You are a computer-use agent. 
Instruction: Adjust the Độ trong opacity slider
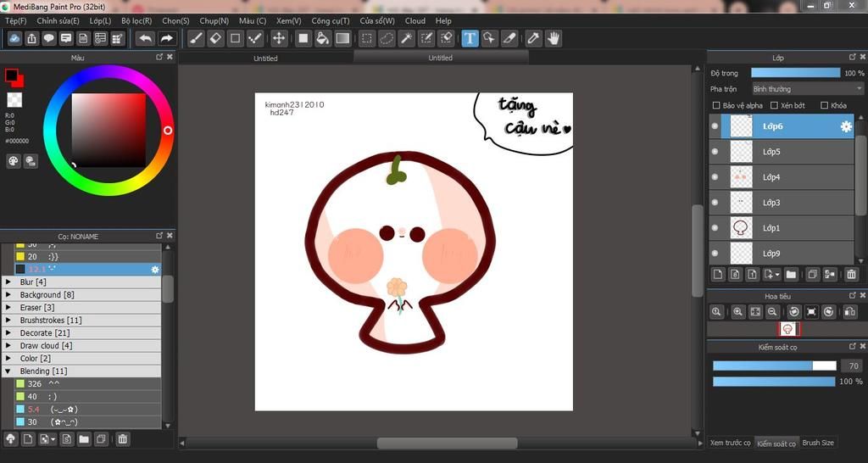pos(795,73)
